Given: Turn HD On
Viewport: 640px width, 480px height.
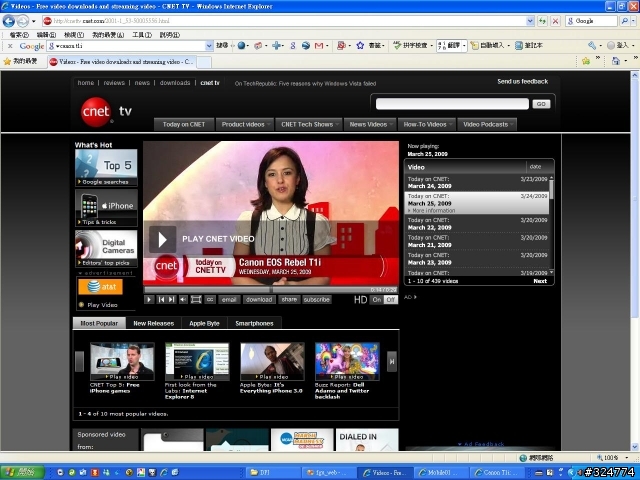Looking at the screenshot, I should coord(377,300).
